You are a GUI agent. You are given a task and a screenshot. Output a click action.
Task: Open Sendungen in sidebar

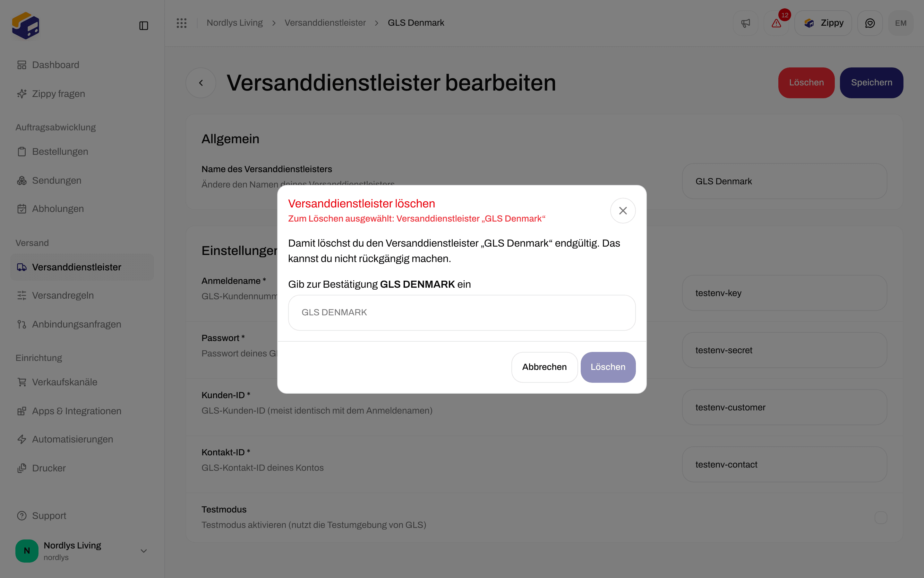click(82, 180)
